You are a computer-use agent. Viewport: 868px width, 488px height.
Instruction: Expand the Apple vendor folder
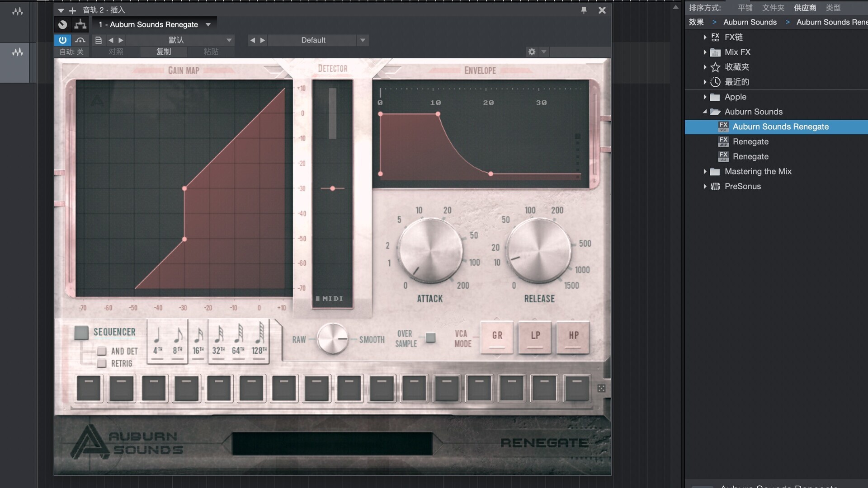(x=705, y=97)
